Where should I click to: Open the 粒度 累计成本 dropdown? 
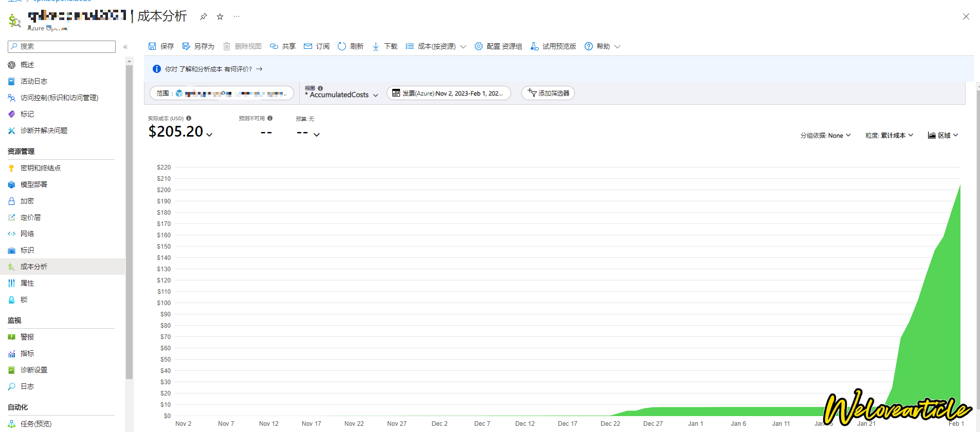point(889,136)
